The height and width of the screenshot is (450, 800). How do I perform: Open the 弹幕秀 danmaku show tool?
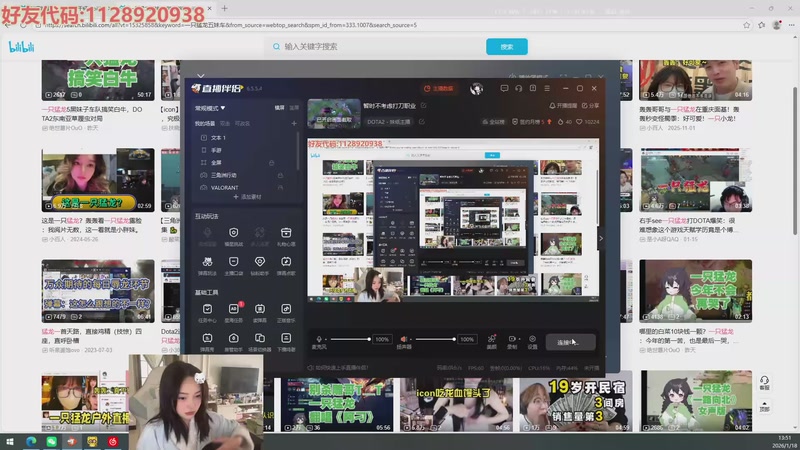207,342
